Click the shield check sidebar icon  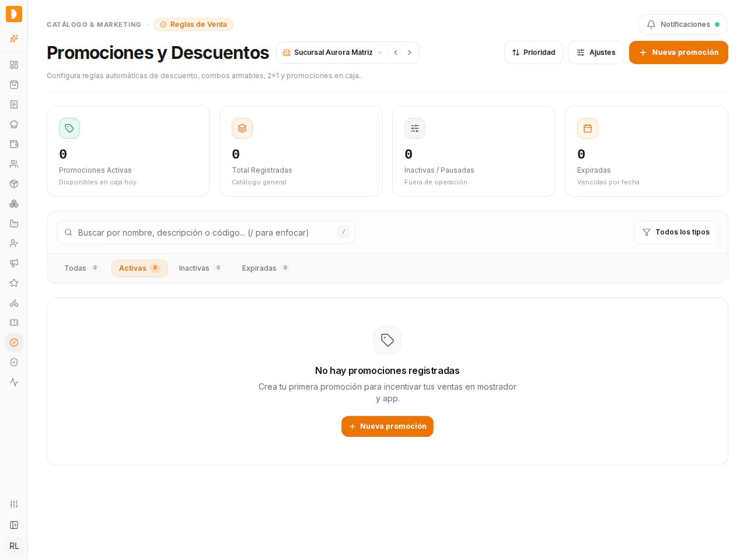pyautogui.click(x=14, y=362)
